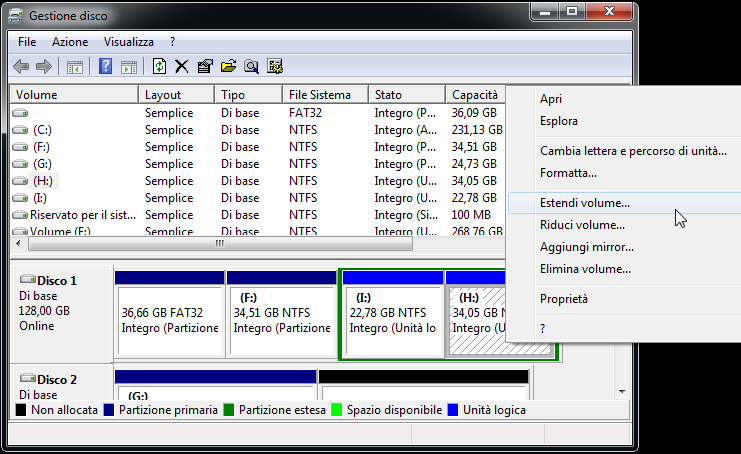This screenshot has height=454, width=741.
Task: Sort by the Tipo column header
Action: (249, 94)
